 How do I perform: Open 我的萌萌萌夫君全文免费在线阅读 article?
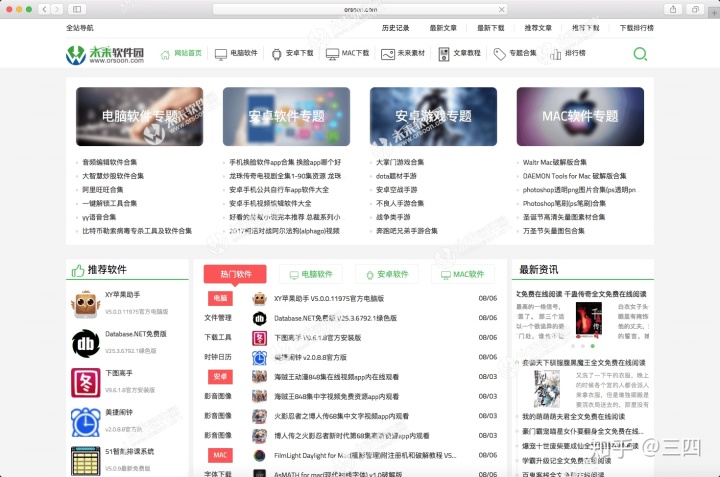click(574, 417)
